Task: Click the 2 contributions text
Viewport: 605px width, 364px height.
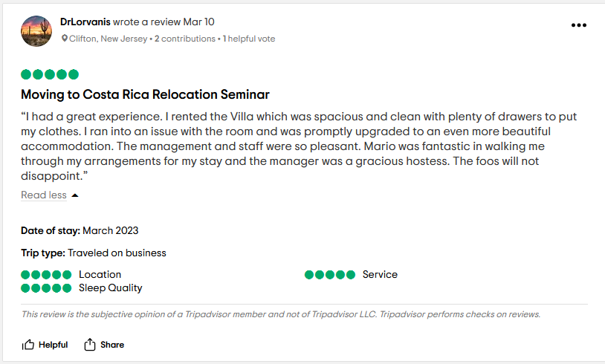Action: coord(185,39)
